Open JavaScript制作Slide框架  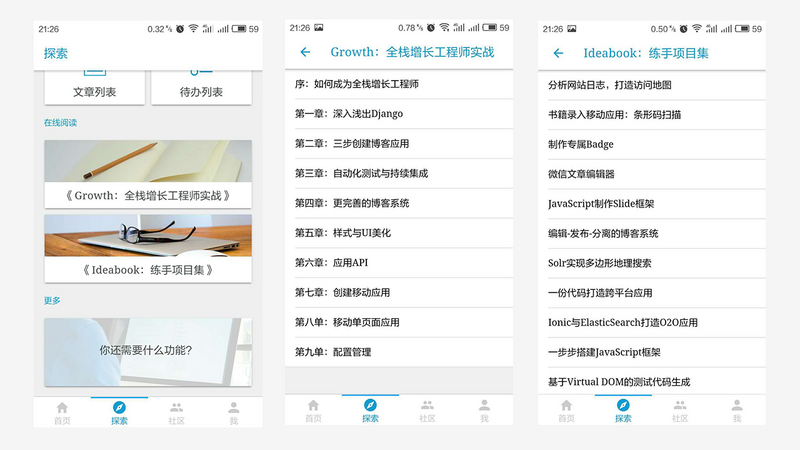click(652, 204)
